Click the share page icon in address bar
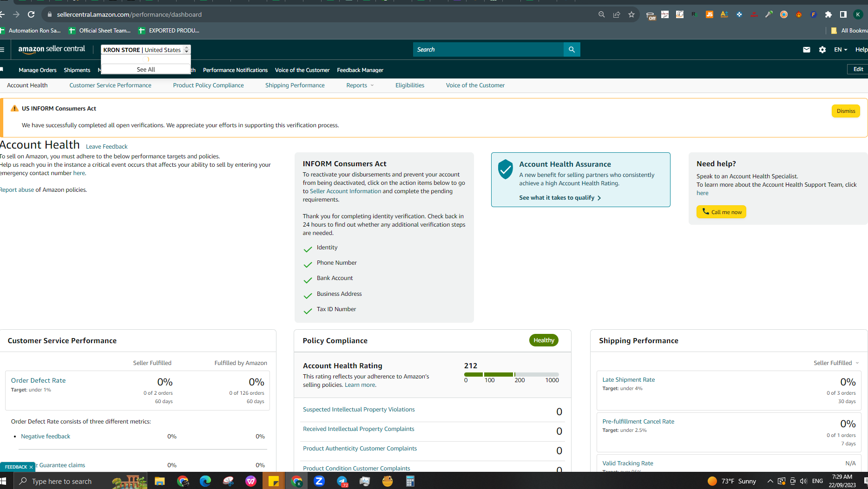The image size is (868, 489). pyautogui.click(x=617, y=14)
